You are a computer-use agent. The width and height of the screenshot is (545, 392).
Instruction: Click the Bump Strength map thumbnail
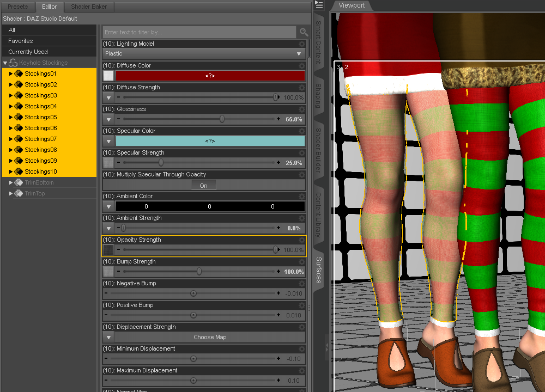108,272
